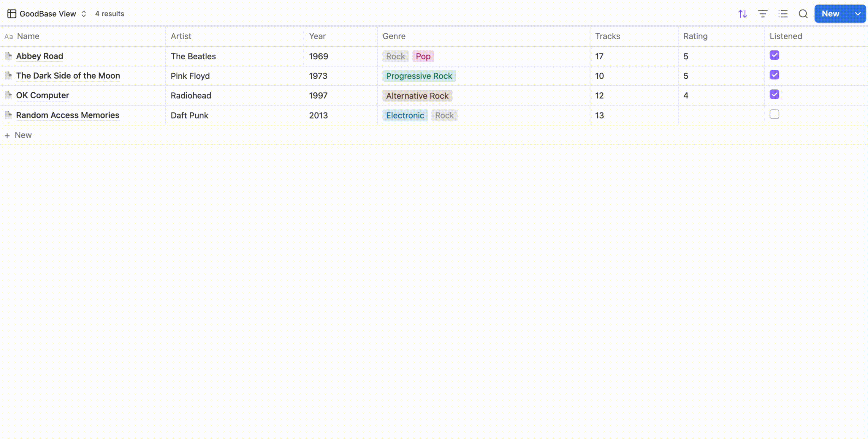Click the Artist column header
Image resolution: width=868 pixels, height=439 pixels.
235,37
